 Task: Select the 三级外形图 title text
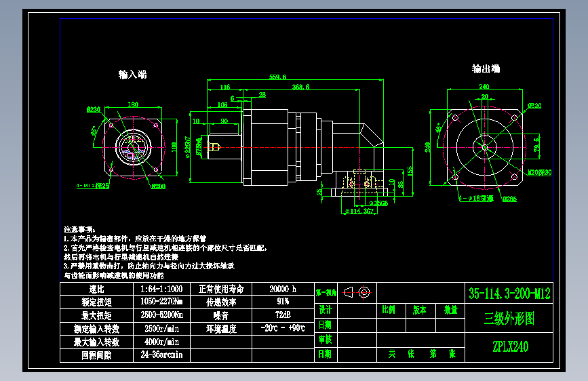coord(509,319)
